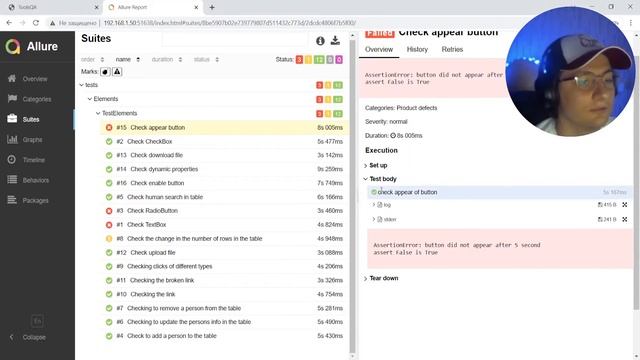
Task: Select test #8 about rows number change
Action: click(x=224, y=238)
